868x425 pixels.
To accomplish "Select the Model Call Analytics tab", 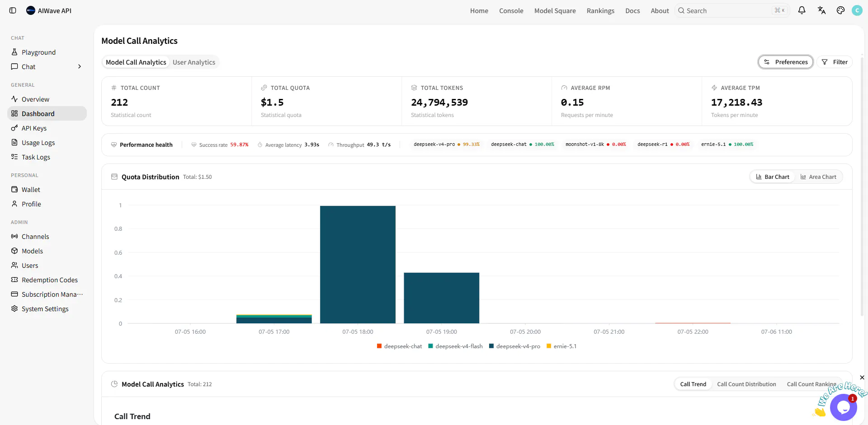I will point(136,62).
